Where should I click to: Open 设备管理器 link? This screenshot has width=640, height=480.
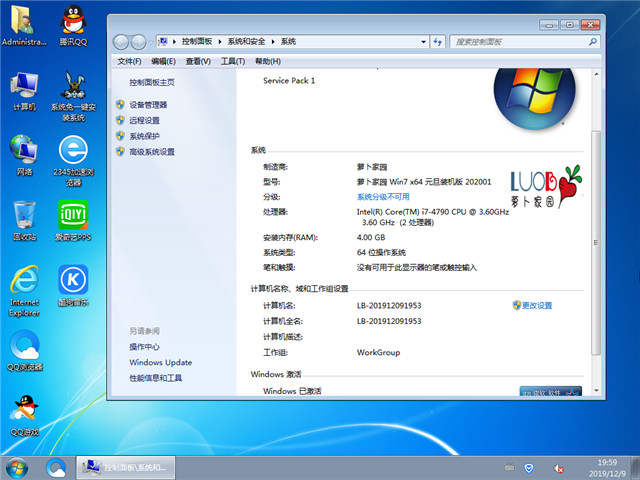148,105
